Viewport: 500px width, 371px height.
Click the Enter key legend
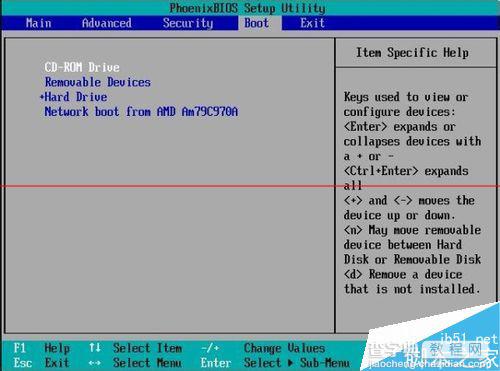pyautogui.click(x=216, y=363)
